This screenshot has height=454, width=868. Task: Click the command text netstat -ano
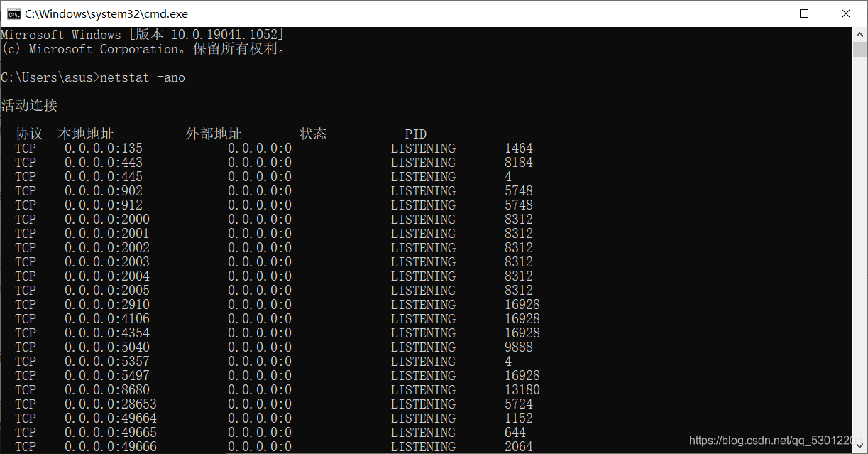point(143,77)
